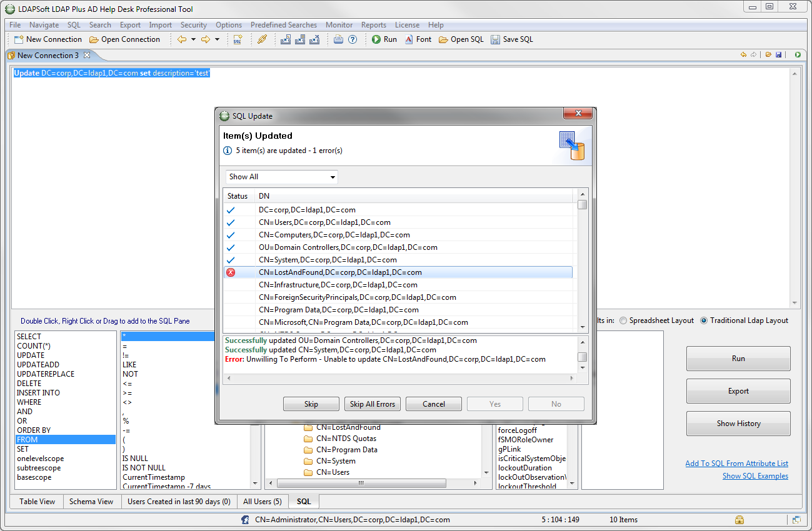Select Traditional Ldap Layout radio button
Viewport: 812px width, 531px height.
point(704,320)
